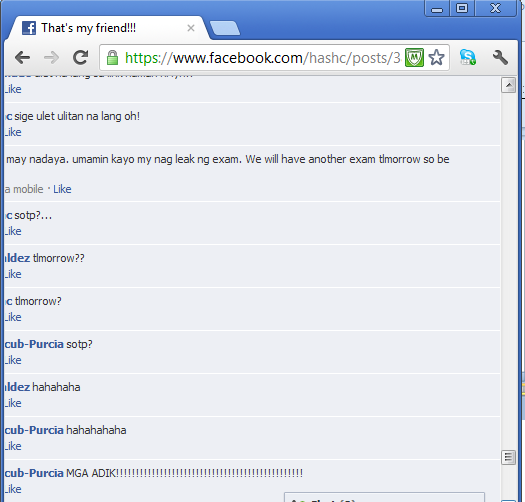Open the green shield extension icon
The height and width of the screenshot is (502, 525).
(414, 58)
